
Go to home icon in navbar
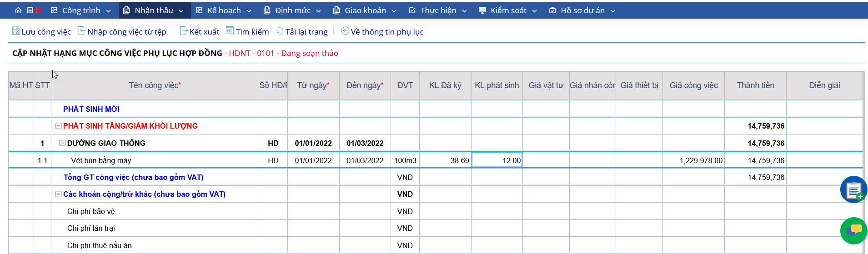click(18, 10)
